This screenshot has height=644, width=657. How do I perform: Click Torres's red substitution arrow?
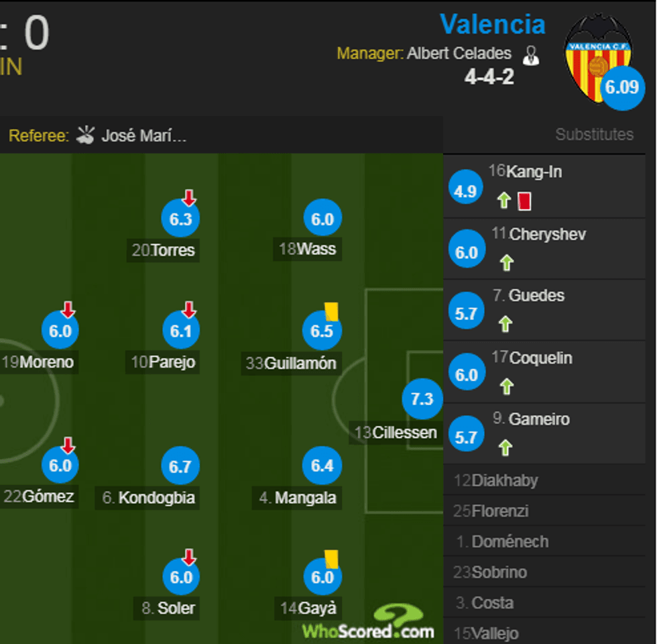[x=189, y=197]
